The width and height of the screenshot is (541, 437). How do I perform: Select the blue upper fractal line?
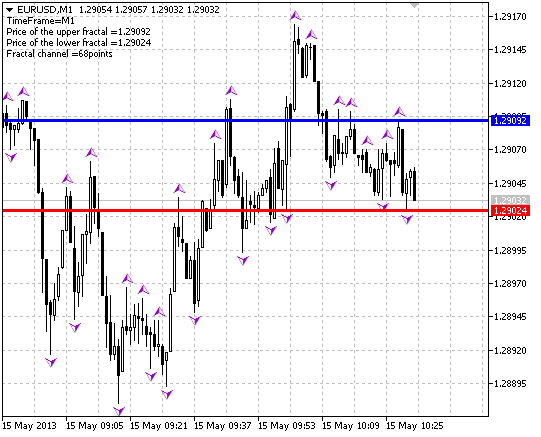[246, 120]
